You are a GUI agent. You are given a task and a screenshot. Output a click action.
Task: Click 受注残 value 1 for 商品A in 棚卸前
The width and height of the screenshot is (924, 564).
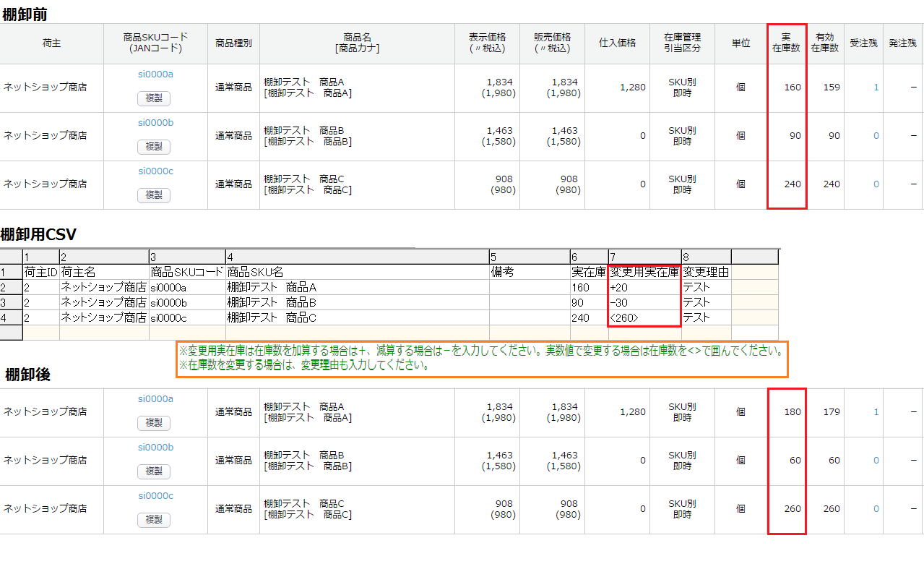point(876,87)
